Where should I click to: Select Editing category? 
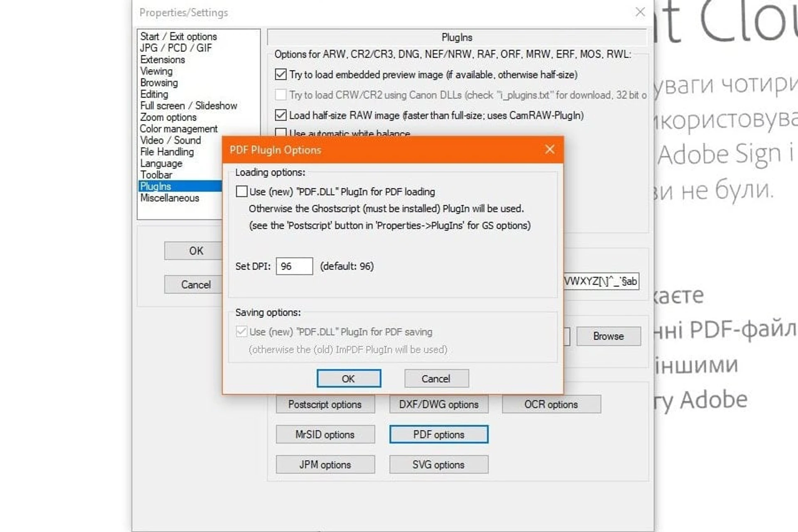pyautogui.click(x=154, y=94)
